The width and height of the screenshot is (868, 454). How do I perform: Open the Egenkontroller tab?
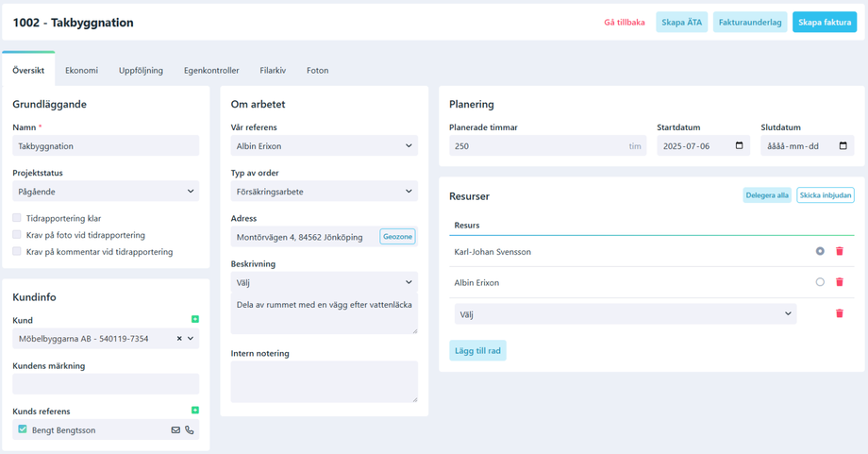pos(211,71)
